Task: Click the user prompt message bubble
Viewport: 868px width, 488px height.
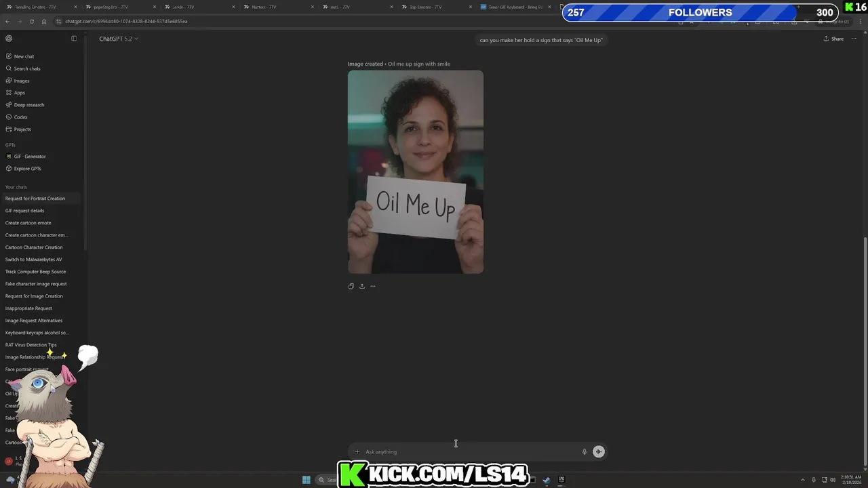Action: pos(541,40)
